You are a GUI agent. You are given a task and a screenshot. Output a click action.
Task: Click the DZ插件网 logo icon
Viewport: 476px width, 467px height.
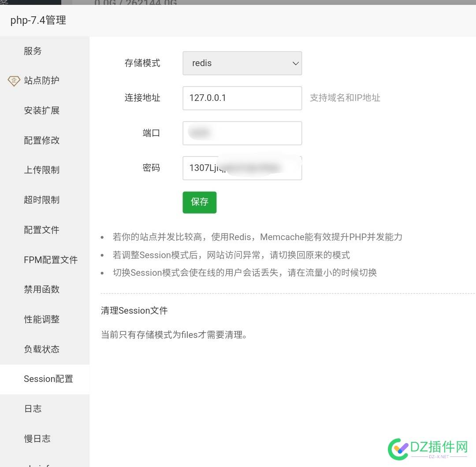coord(398,449)
